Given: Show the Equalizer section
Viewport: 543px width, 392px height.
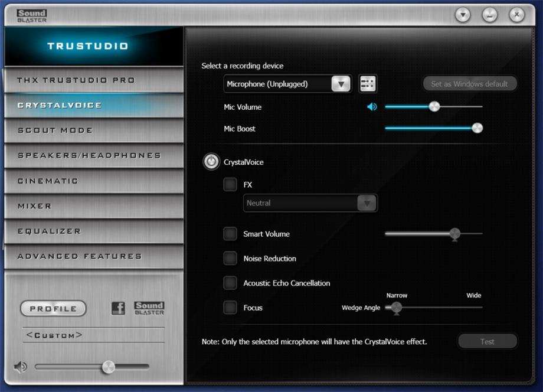Looking at the screenshot, I should 94,231.
